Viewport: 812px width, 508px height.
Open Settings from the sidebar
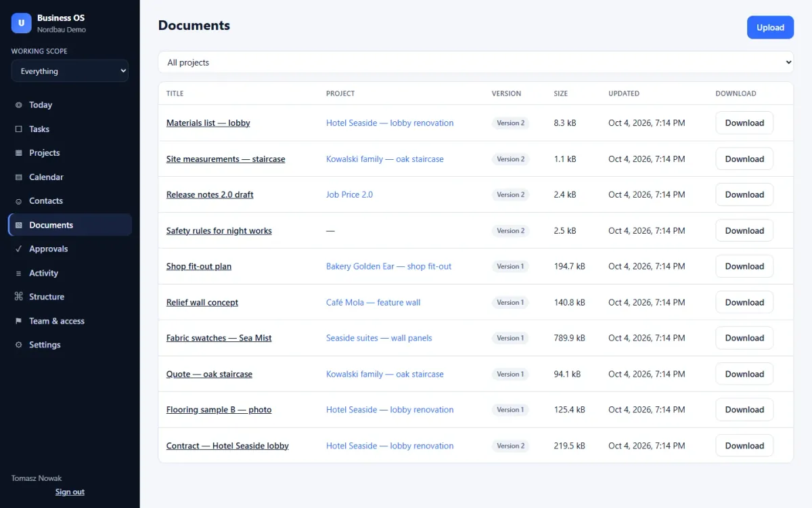(70, 345)
